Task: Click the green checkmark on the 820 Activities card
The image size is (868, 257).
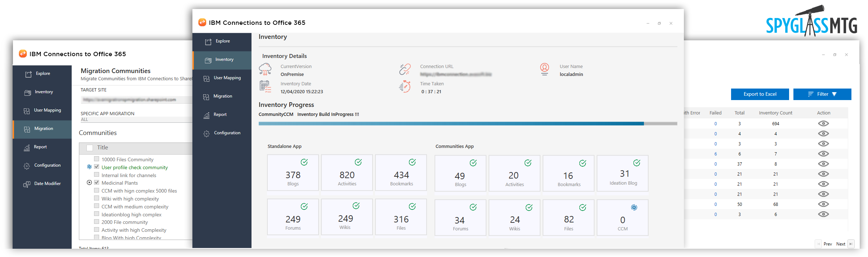Action: click(x=358, y=162)
